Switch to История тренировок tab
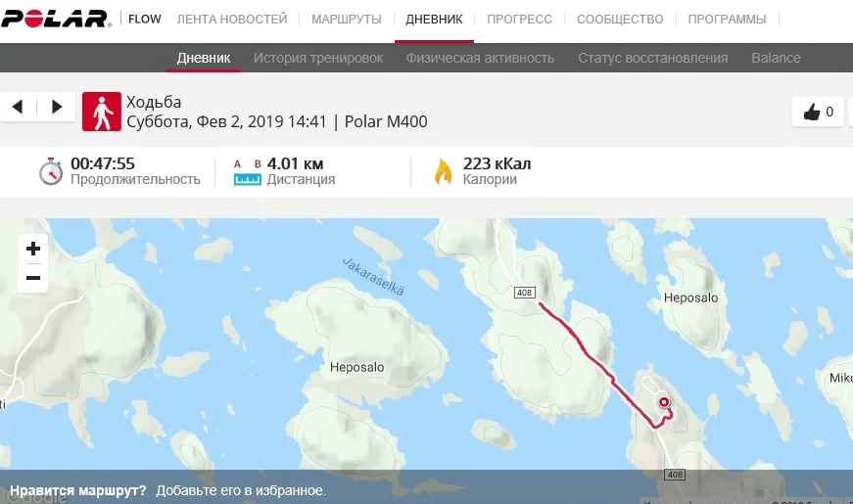Viewport: 853px width, 504px height. 318,58
